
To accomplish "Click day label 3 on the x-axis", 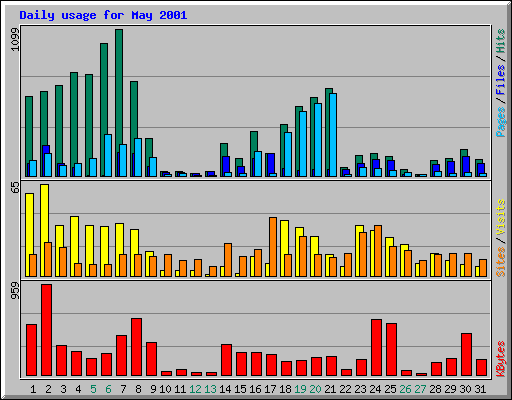I will pos(63,389).
